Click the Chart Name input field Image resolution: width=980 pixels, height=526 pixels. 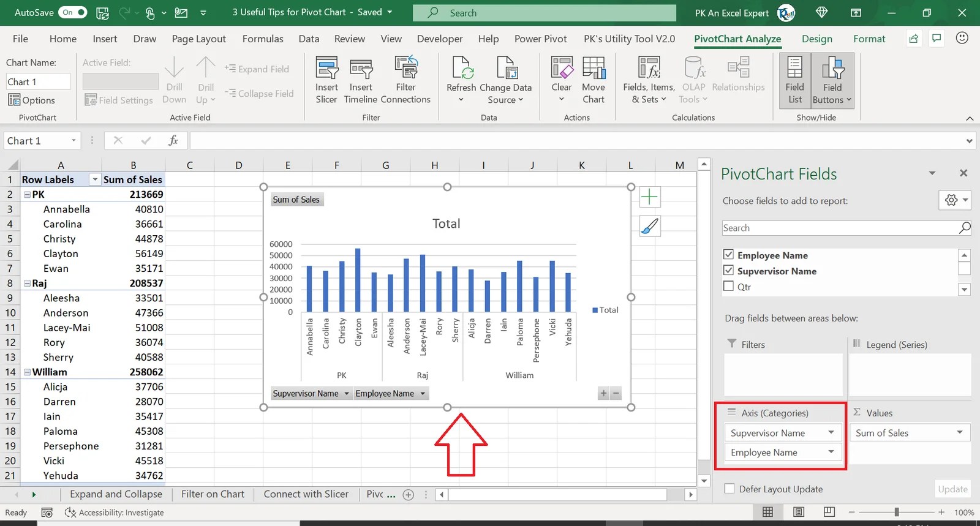coord(38,81)
